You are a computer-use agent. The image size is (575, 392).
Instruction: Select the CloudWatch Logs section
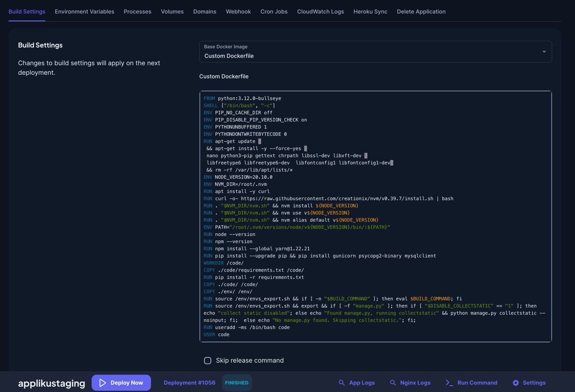point(320,12)
